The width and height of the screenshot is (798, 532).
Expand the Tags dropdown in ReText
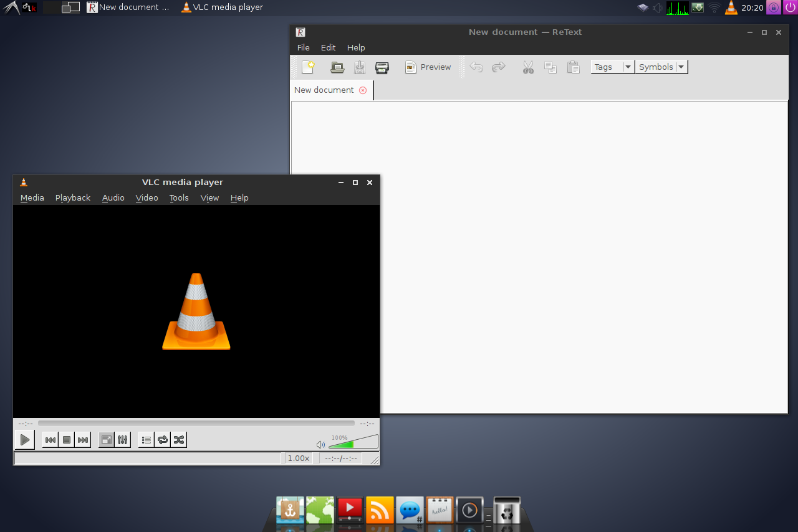coord(612,67)
